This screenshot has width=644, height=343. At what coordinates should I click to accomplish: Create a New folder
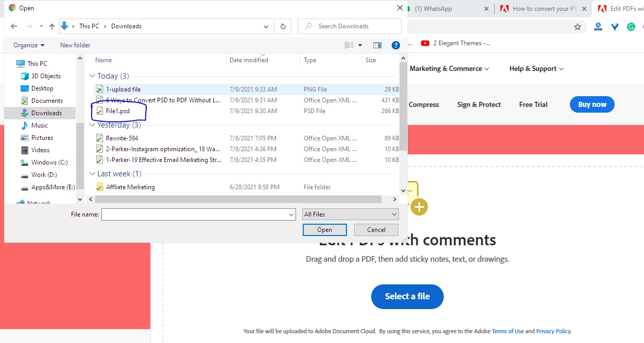pos(75,45)
